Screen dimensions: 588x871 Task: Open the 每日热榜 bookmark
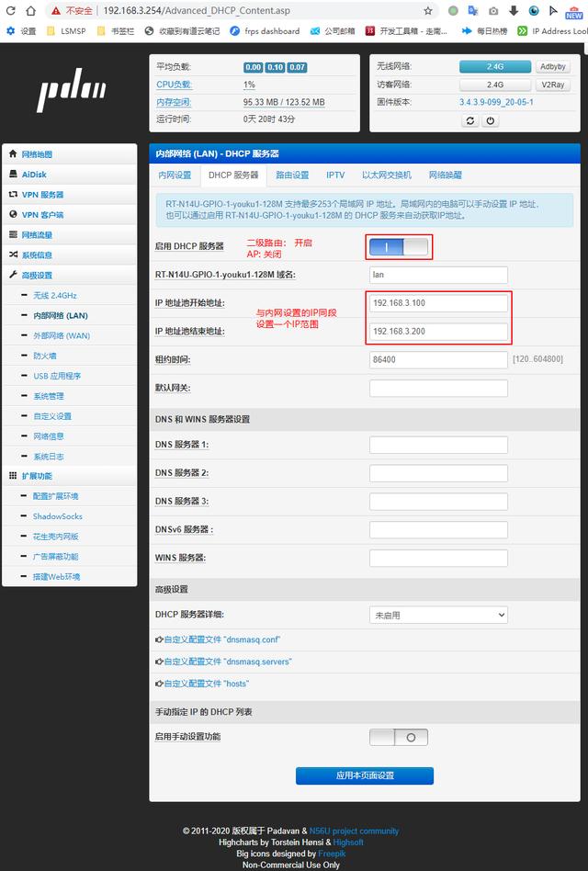click(485, 31)
